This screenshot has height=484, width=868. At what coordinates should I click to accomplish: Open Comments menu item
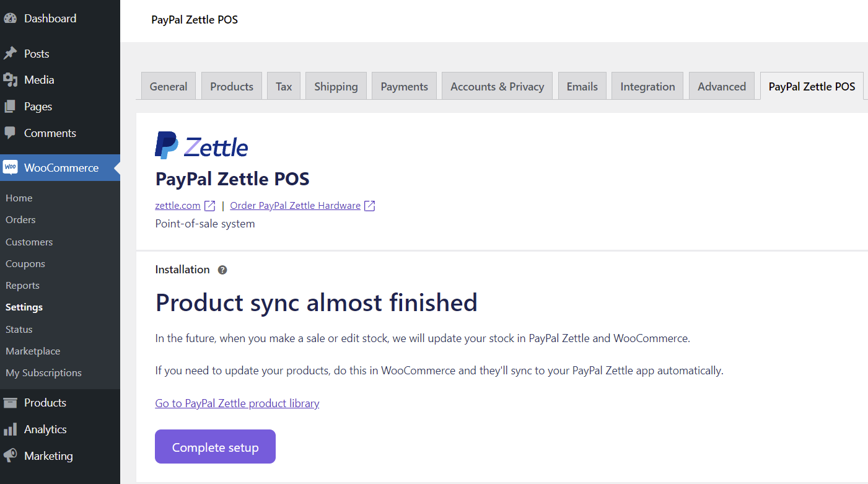click(x=50, y=133)
